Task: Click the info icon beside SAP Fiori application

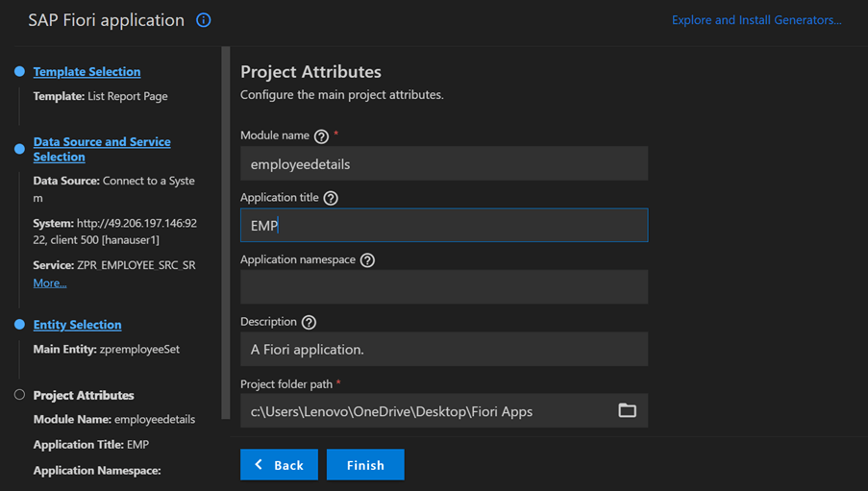Action: coord(203,20)
